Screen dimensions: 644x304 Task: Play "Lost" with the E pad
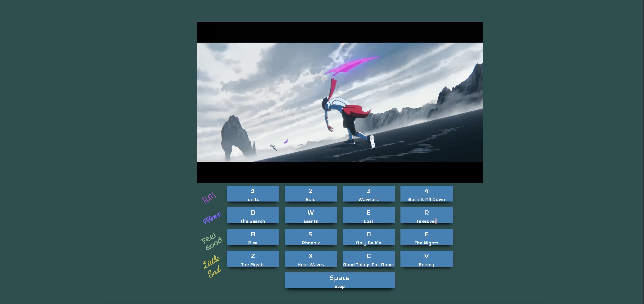click(369, 215)
